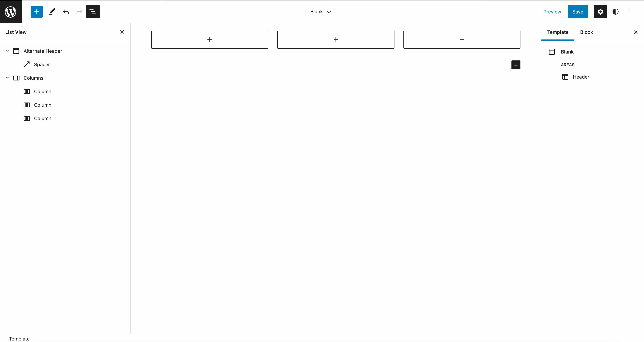644x342 pixels.
Task: Click the Save button
Action: [x=578, y=11]
